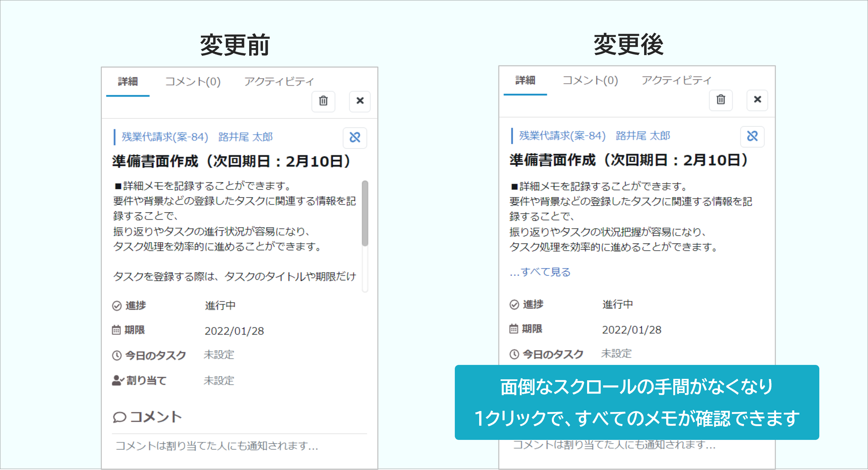Select the 詳細 tab in 変更前 panel
868x470 pixels.
pyautogui.click(x=128, y=82)
